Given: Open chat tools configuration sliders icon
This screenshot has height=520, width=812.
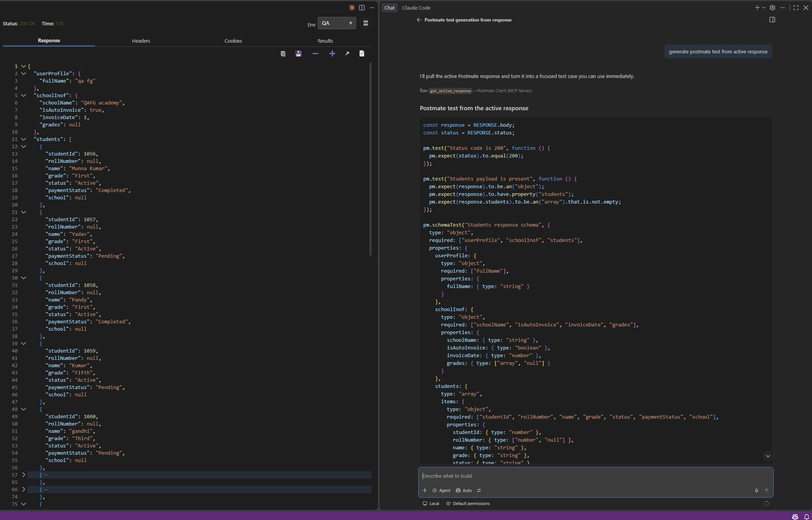Looking at the screenshot, I should tap(479, 490).
